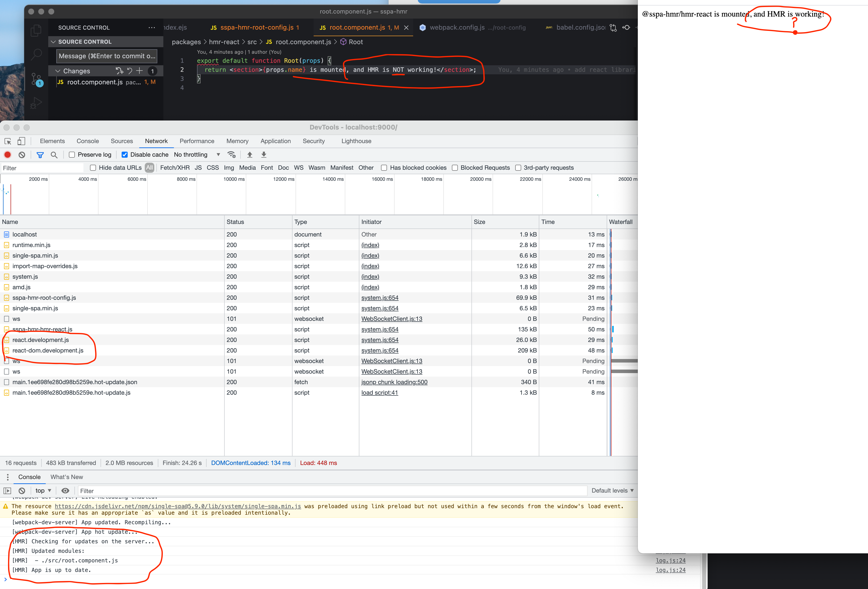Collapse the Changes section in Source Control

[58, 71]
